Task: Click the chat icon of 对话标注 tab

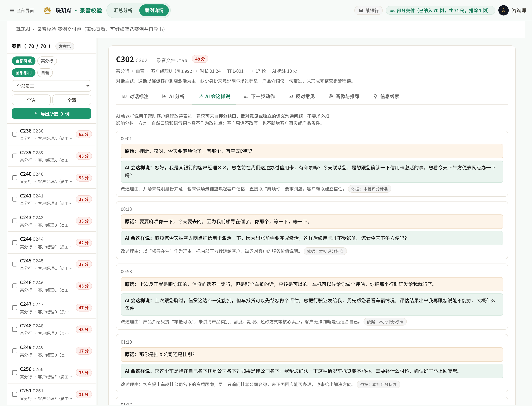Action: click(124, 96)
